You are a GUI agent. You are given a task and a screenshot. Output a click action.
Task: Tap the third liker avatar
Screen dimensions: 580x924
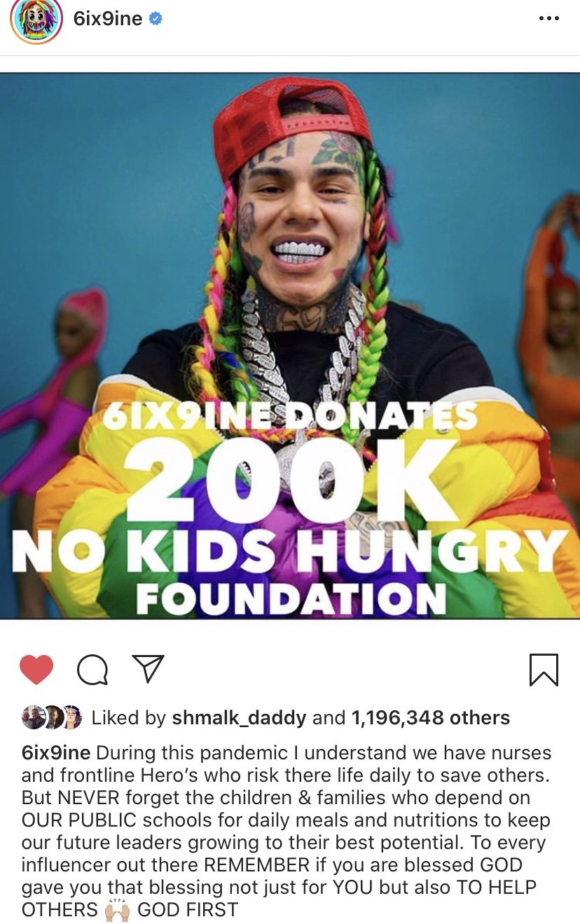tap(71, 717)
